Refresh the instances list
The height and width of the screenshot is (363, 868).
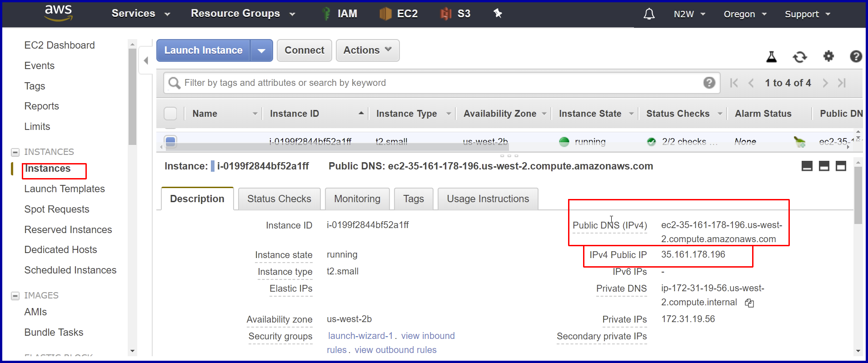(x=800, y=56)
